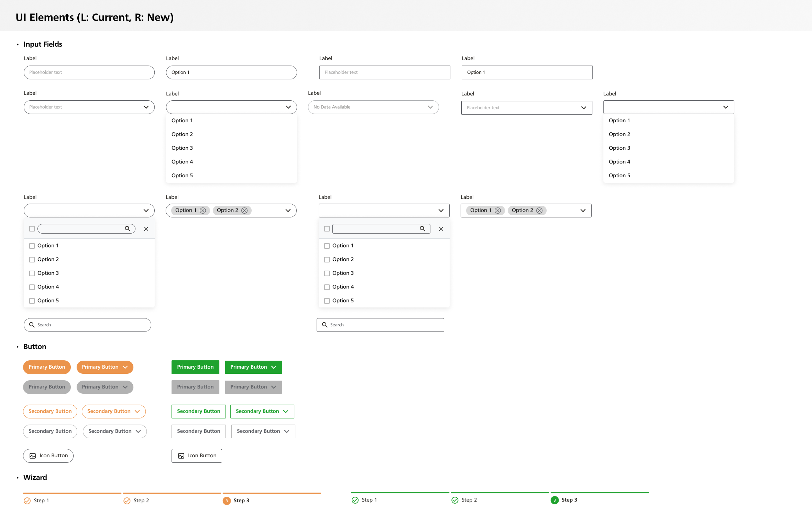The height and width of the screenshot is (506, 812).
Task: Close the square multiselect panel with X
Action: (x=441, y=229)
